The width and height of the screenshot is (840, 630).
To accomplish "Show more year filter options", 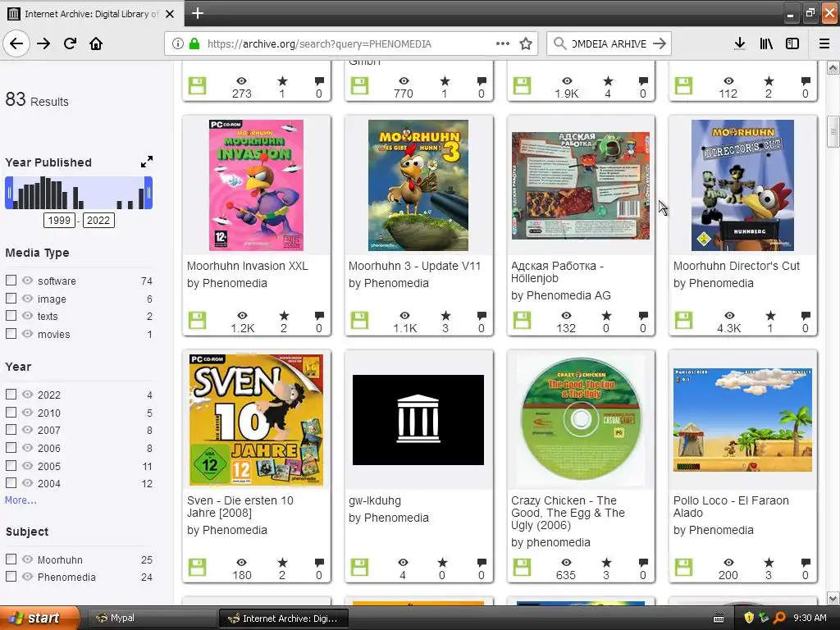I will pos(21,500).
